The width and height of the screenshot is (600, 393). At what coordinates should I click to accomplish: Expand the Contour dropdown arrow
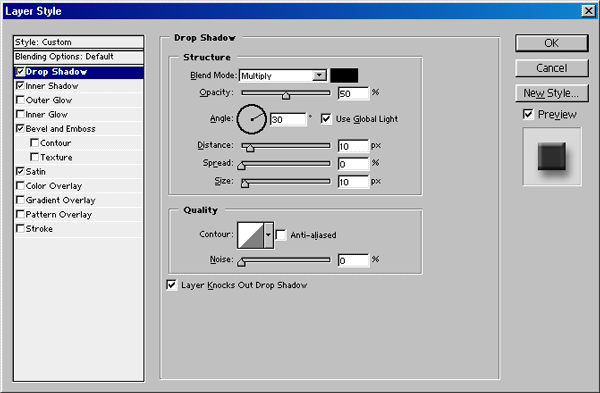(269, 235)
